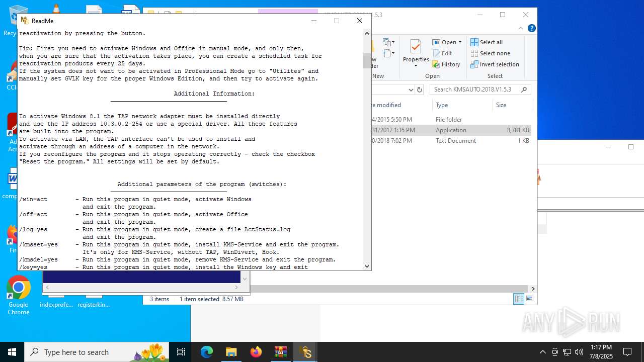Launch Firefox from the taskbar
The image size is (644, 362).
(x=256, y=352)
